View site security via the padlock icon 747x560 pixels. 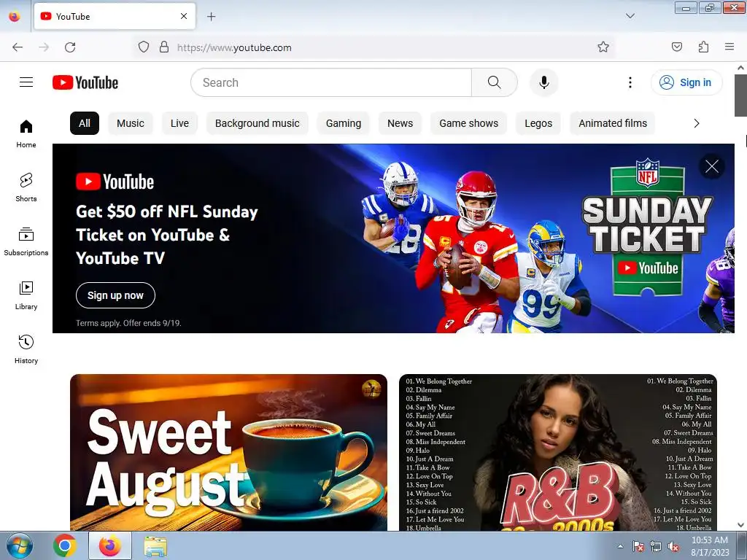(164, 47)
